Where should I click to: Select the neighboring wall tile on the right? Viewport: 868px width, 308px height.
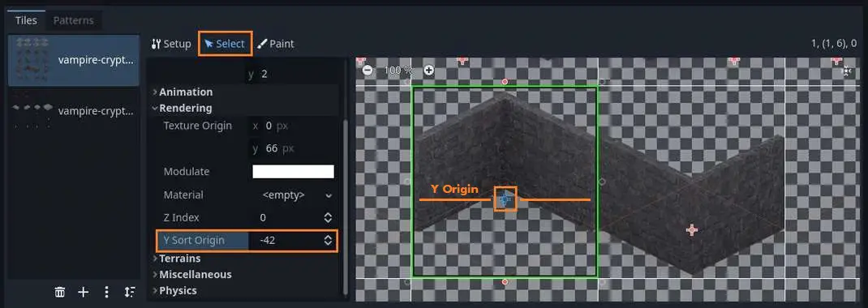coord(691,182)
